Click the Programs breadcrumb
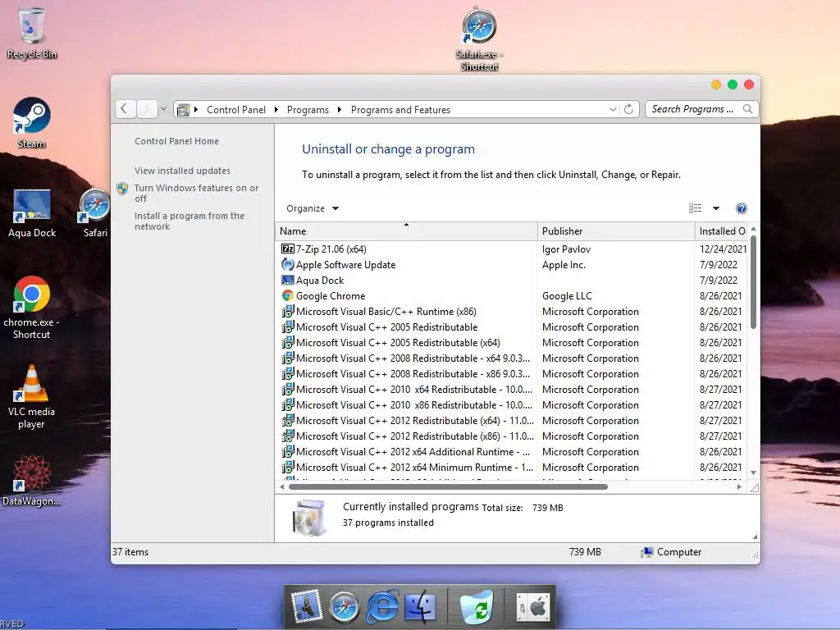Image resolution: width=840 pixels, height=630 pixels. (x=308, y=110)
